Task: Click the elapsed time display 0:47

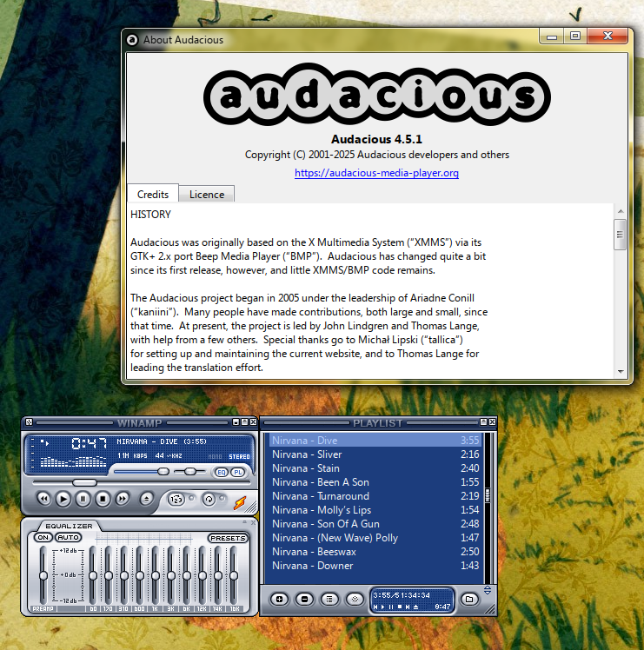Action: coord(90,443)
